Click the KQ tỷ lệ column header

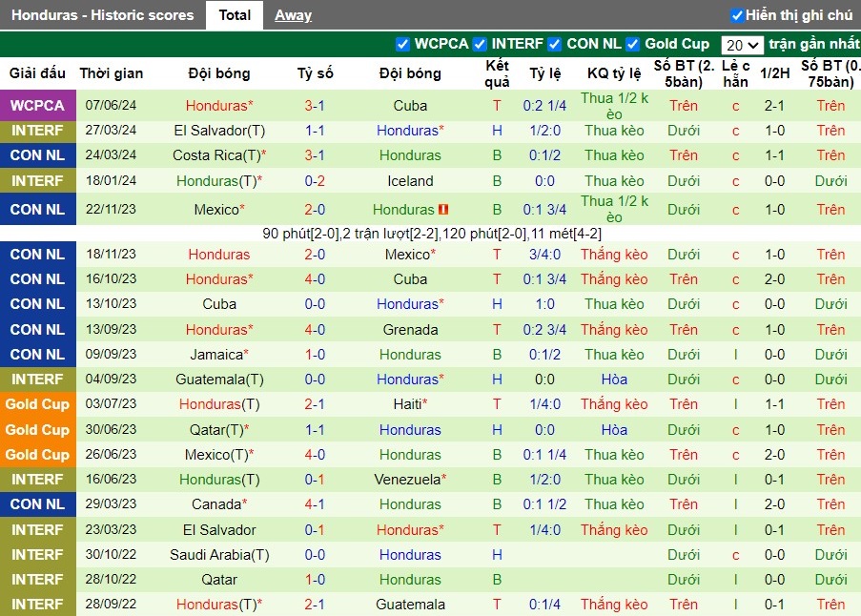pos(614,73)
